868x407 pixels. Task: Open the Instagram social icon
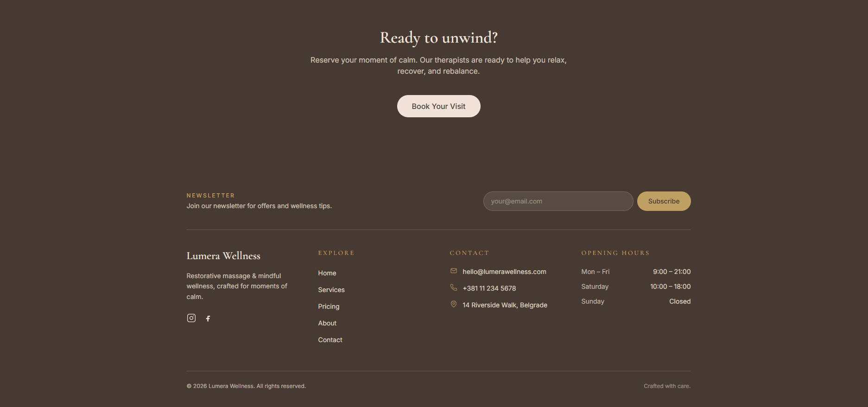(x=191, y=318)
